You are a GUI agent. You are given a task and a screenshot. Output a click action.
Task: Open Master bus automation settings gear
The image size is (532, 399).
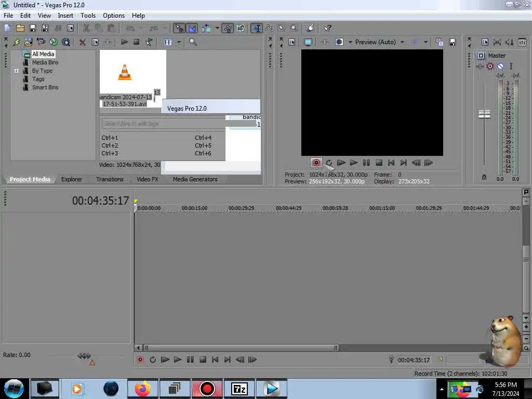tap(490, 66)
